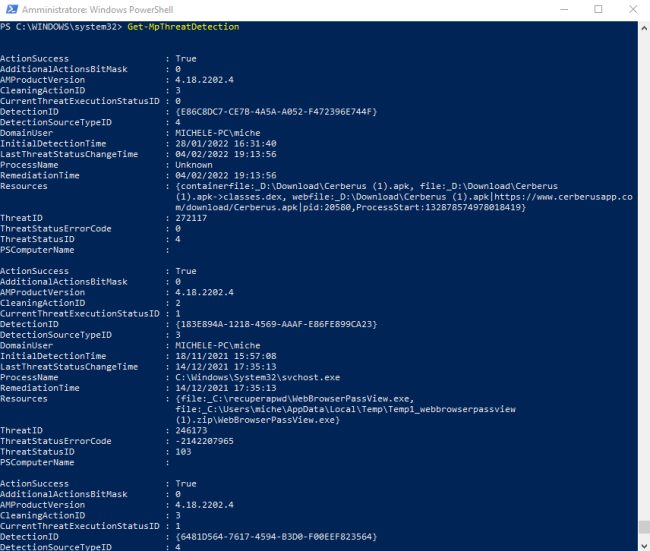Click the Get-MpThreatDetection command text

point(183,27)
